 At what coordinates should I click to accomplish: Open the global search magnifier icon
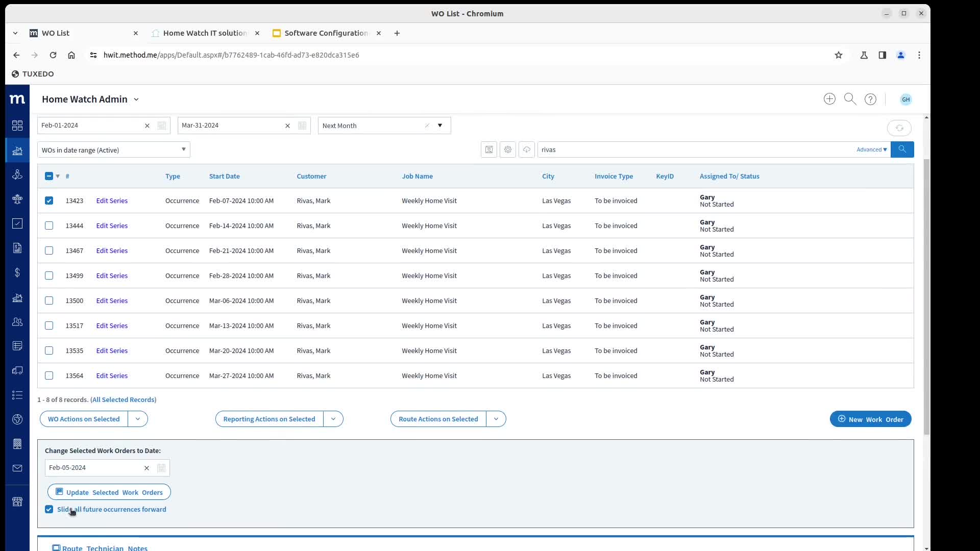coord(850,99)
